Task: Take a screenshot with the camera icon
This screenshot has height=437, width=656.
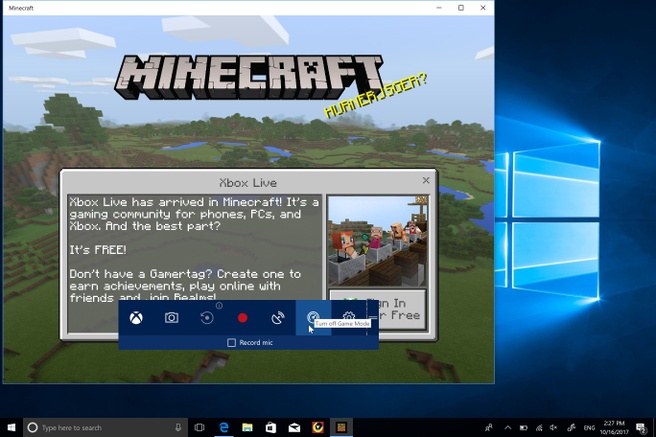Action: click(x=171, y=318)
